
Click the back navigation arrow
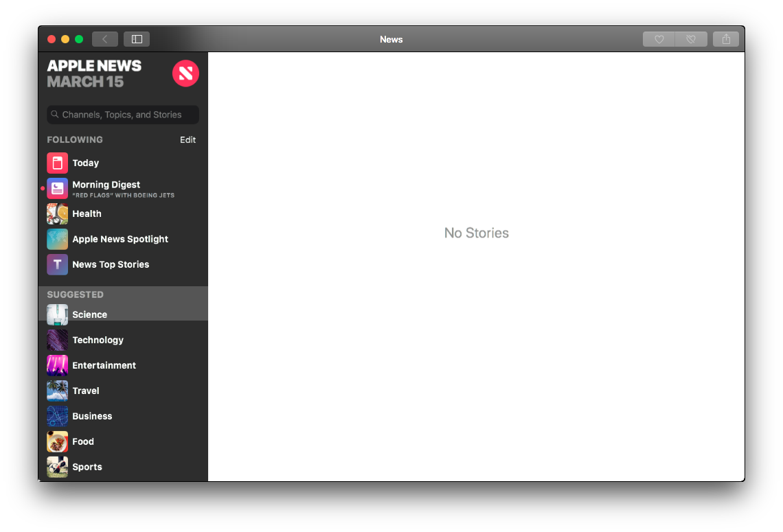point(105,39)
